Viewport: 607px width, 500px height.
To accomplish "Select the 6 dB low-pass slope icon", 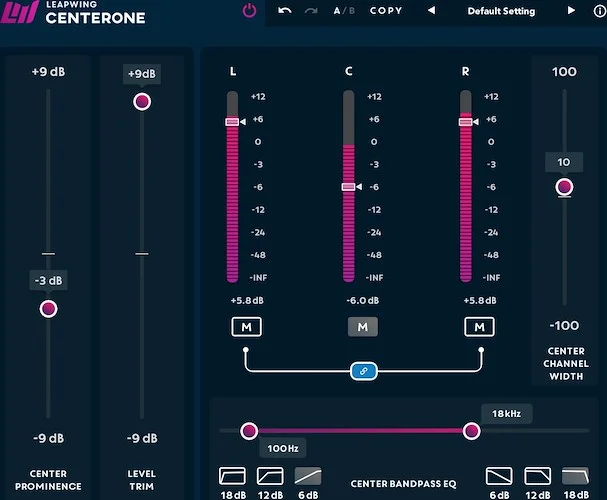I will tap(499, 475).
